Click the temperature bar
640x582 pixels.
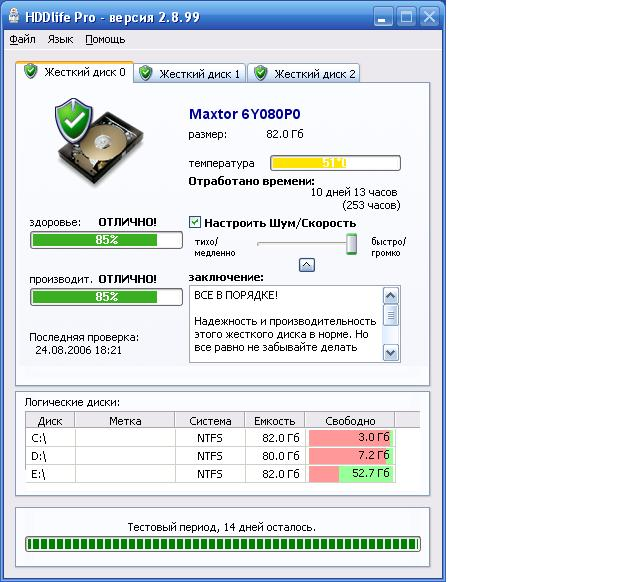coord(335,163)
